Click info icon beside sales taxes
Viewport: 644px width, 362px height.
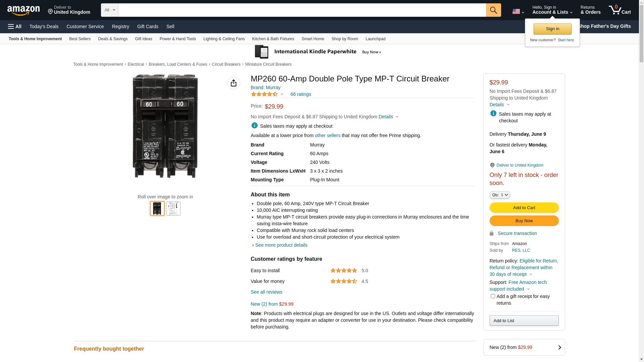coord(254,125)
